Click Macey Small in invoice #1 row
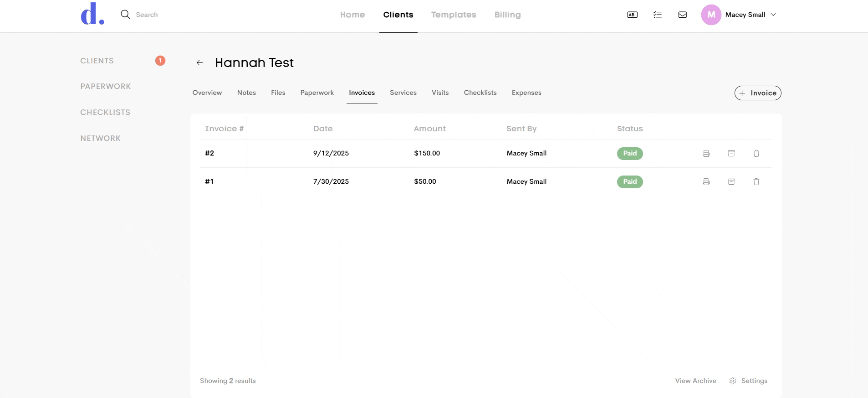868x398 pixels. [x=526, y=181]
